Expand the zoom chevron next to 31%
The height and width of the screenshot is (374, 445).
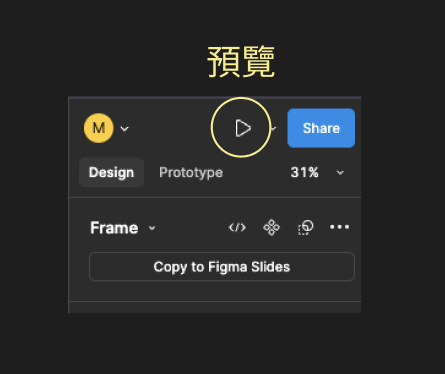tap(340, 173)
